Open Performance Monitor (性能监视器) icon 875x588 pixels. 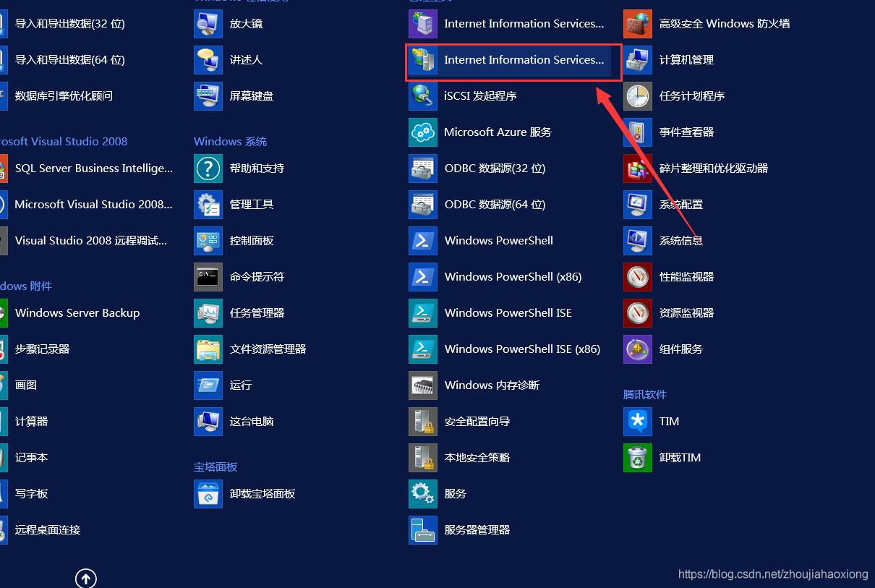click(638, 277)
